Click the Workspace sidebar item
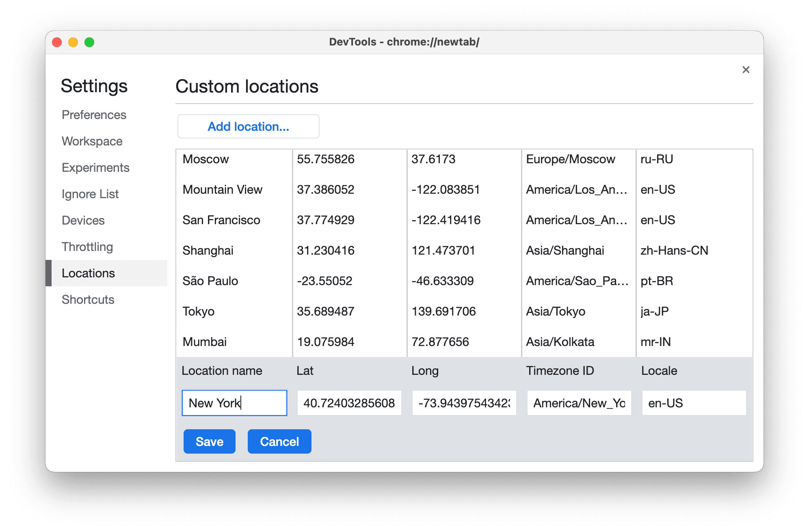809x532 pixels. [x=92, y=141]
